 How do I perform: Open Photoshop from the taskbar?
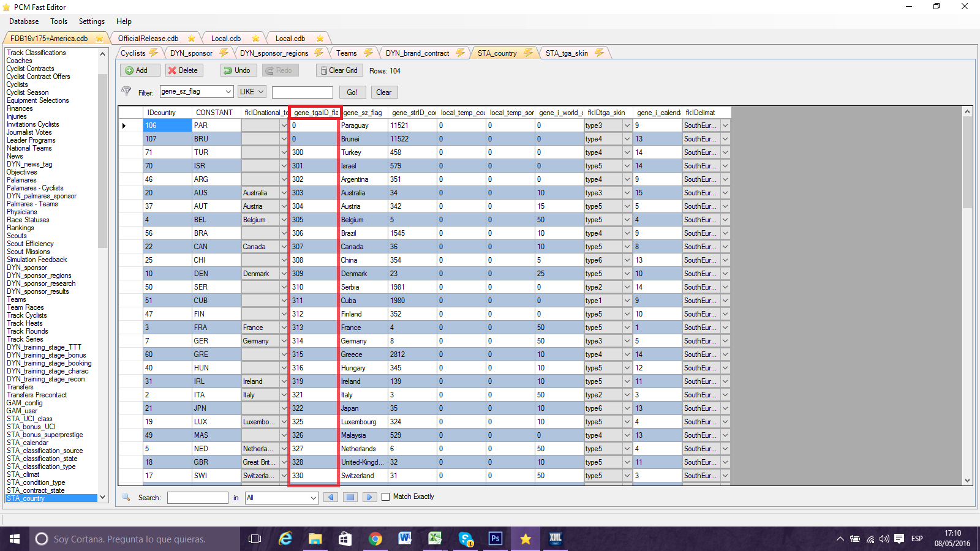click(x=495, y=539)
